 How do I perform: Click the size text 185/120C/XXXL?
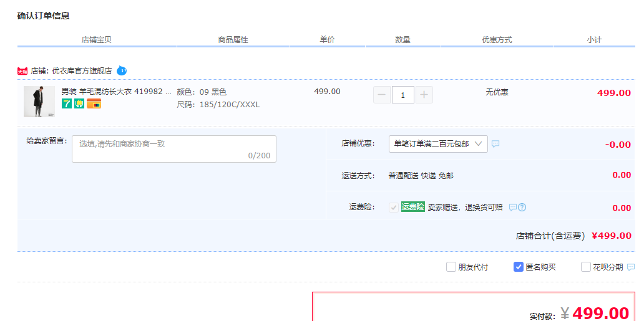coord(230,105)
